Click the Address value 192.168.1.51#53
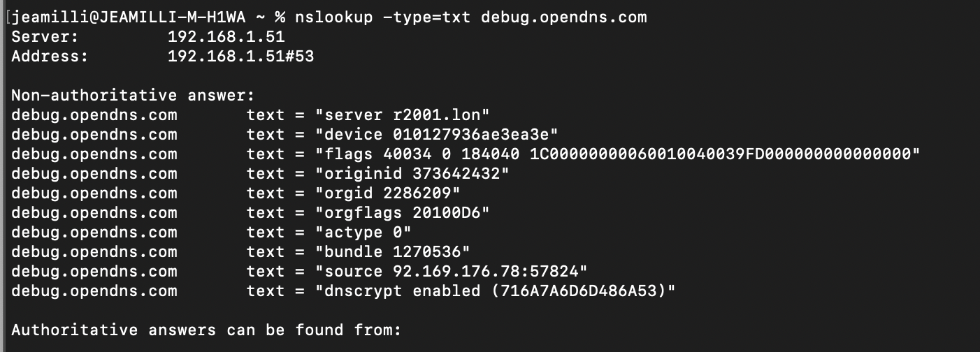 point(240,57)
